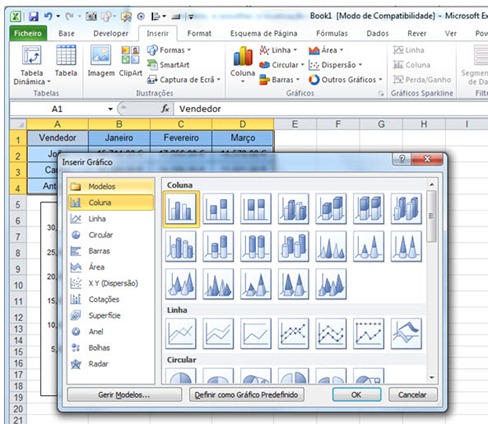Open the Ficheiro tab
The height and width of the screenshot is (424, 488).
(x=28, y=34)
